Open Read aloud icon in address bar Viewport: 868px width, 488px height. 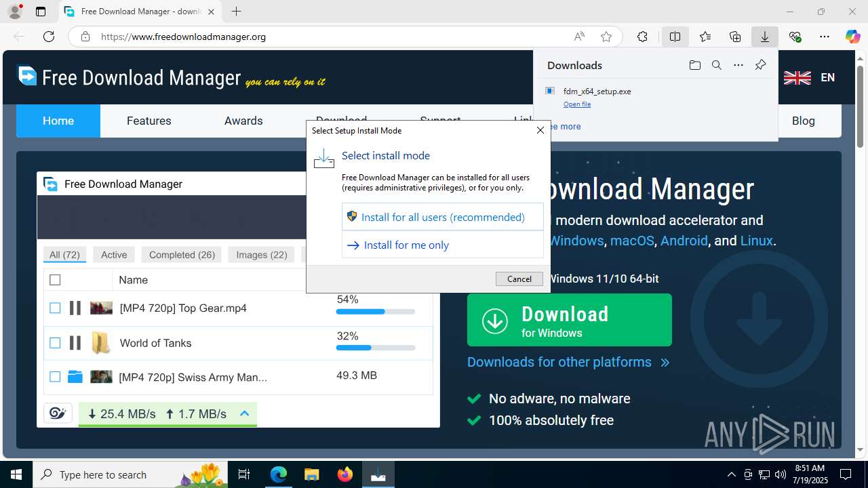[579, 37]
